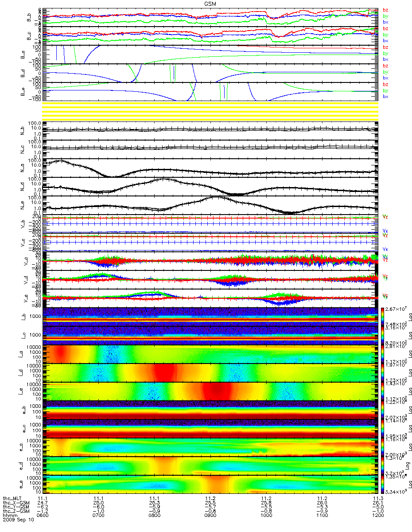Click the thc_MLT row label

coord(13,498)
